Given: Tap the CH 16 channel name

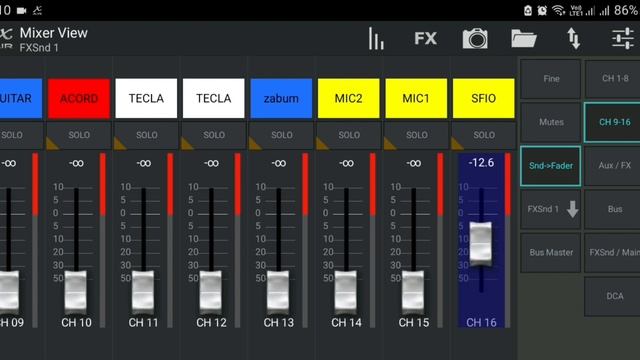Looking at the screenshot, I should pos(481,322).
